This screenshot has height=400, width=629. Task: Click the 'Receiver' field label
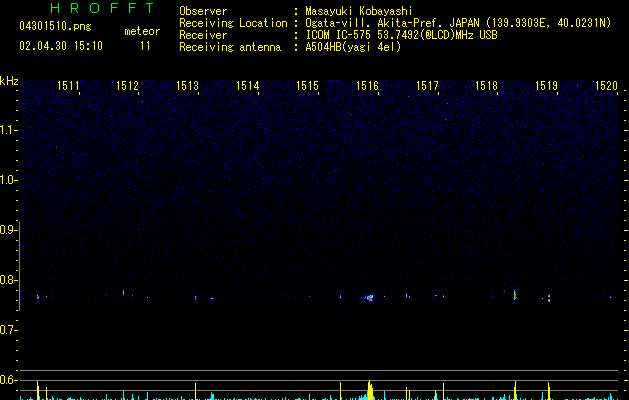pos(203,35)
